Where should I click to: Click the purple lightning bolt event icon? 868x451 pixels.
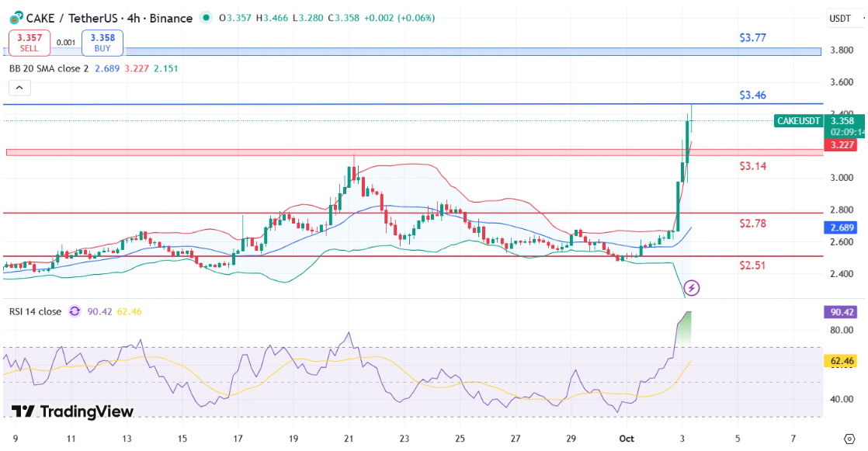[x=692, y=288]
